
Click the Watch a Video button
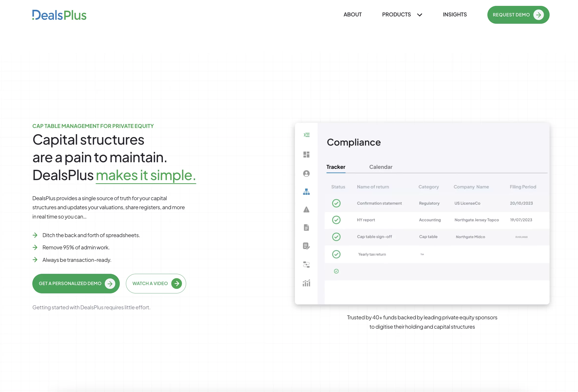(156, 283)
